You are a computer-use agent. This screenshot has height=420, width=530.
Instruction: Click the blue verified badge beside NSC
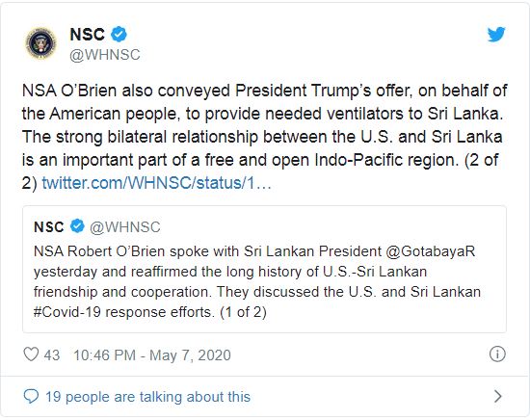[x=119, y=34]
